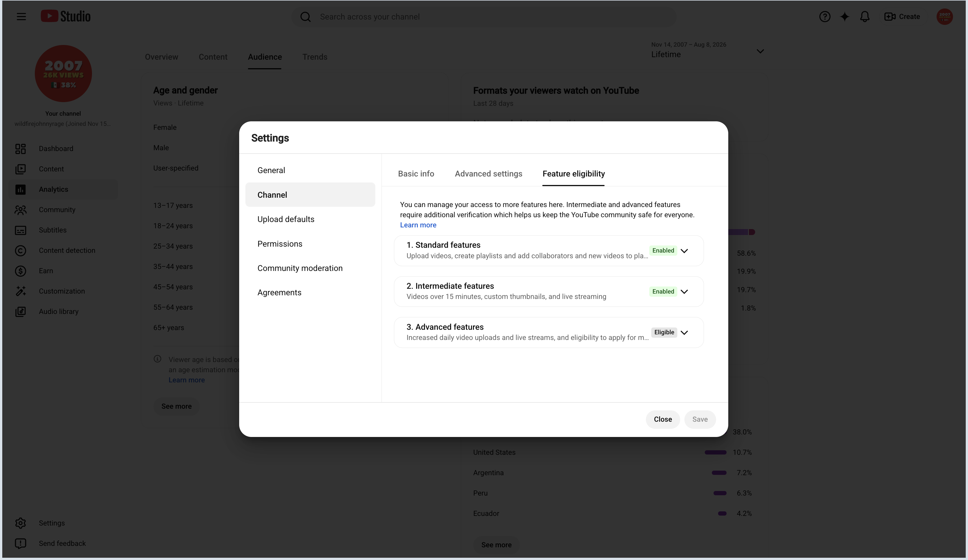The height and width of the screenshot is (560, 968).
Task: Select General in Settings dialog
Action: click(x=310, y=171)
